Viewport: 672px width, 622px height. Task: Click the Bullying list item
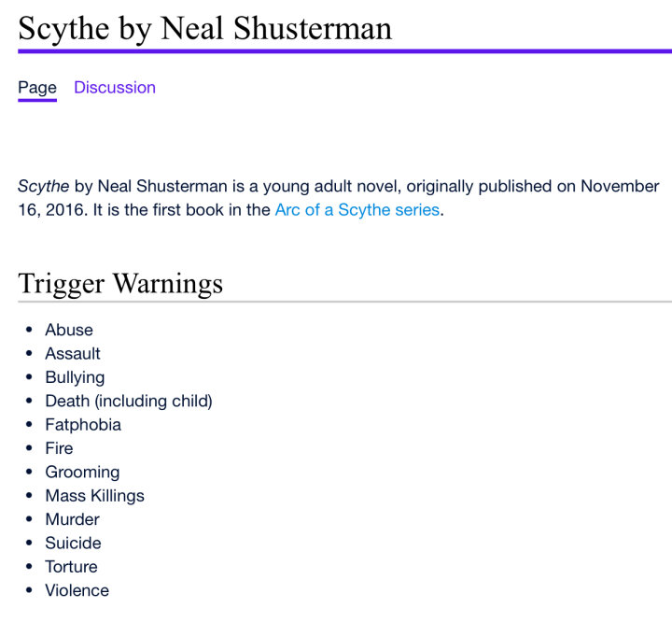click(x=75, y=377)
